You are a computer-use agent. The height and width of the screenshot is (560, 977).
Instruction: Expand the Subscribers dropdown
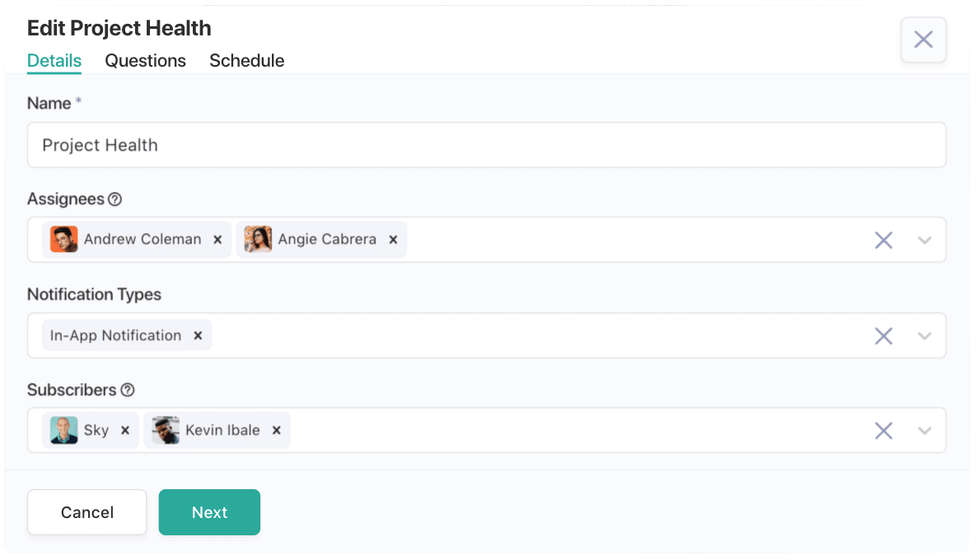[x=923, y=430]
